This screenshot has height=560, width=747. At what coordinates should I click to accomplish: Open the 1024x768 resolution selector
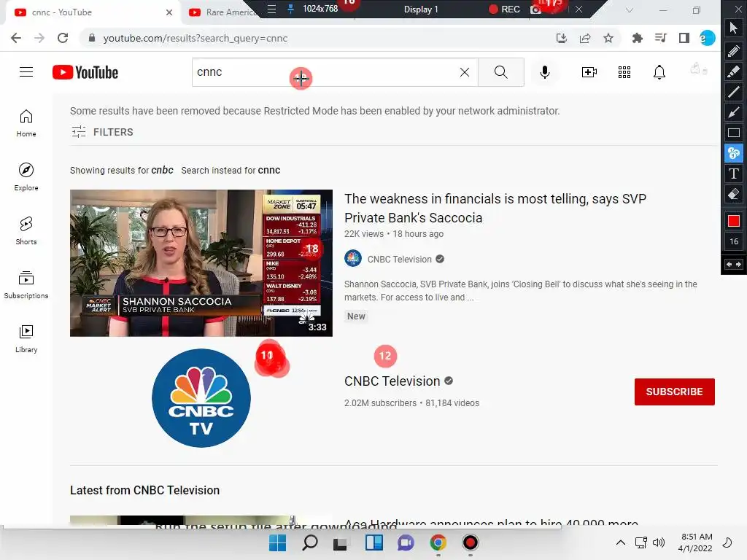click(x=320, y=9)
